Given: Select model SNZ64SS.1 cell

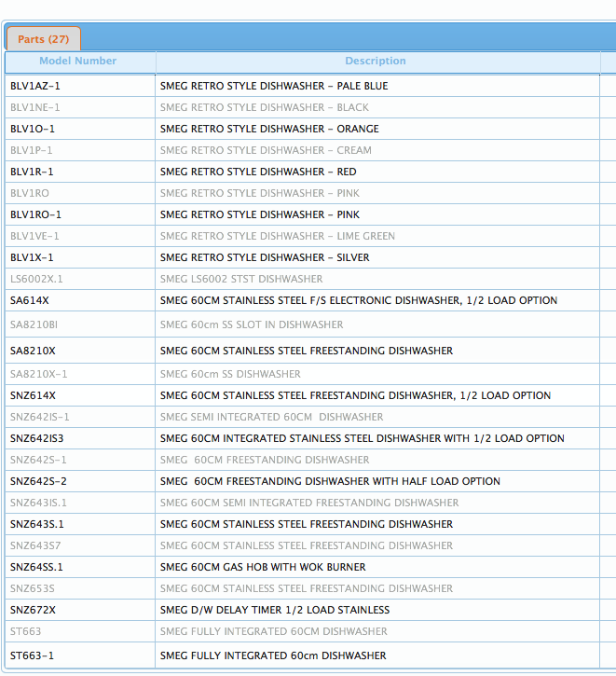Looking at the screenshot, I should [80, 567].
